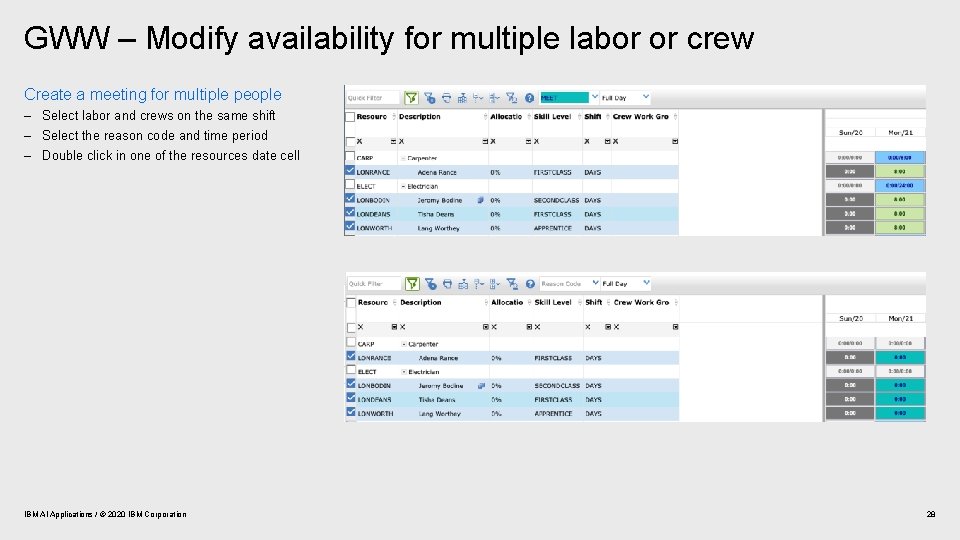Click the blue Carpenter Mon/21 summary cell, upper grid
The height and width of the screenshot is (540, 960).
pyautogui.click(x=900, y=157)
